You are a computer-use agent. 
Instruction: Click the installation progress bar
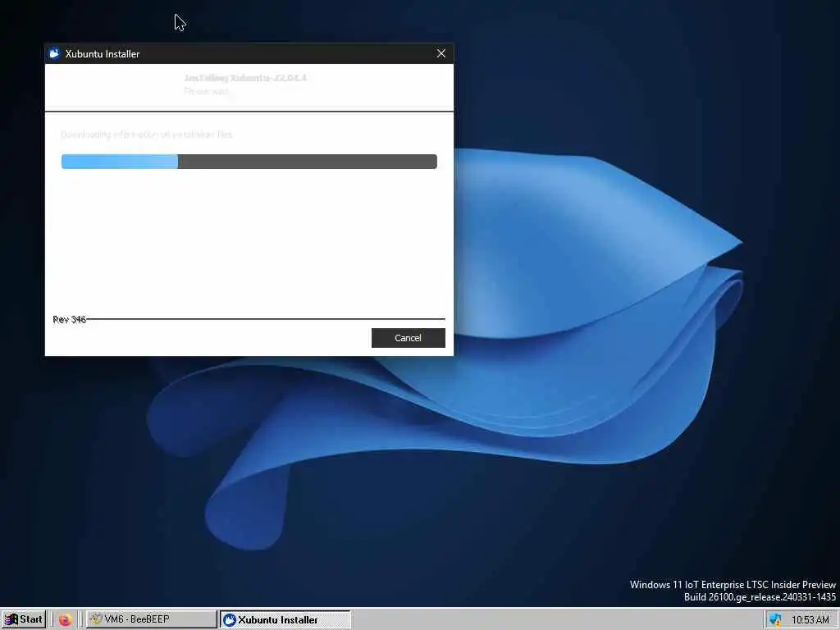[249, 162]
